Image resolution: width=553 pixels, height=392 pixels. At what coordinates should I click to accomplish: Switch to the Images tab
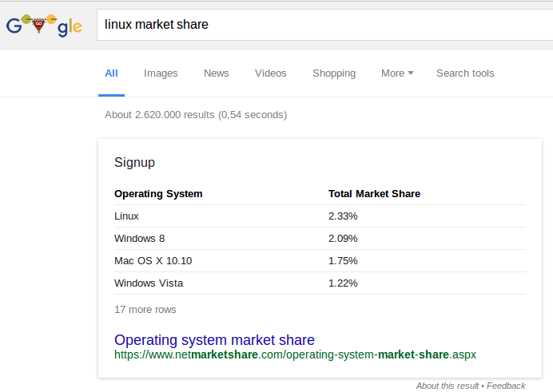(x=161, y=73)
